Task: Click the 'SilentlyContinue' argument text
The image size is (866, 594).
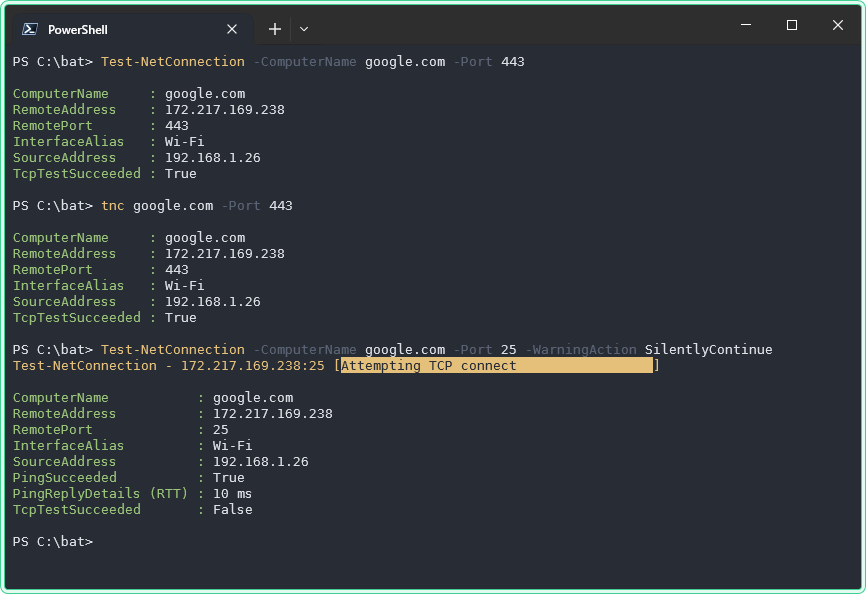Action: tap(708, 350)
